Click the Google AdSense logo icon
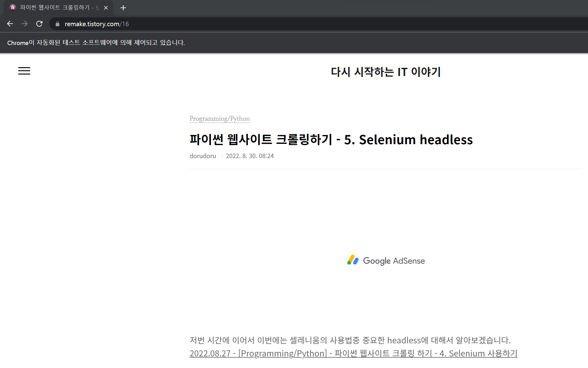 click(353, 260)
